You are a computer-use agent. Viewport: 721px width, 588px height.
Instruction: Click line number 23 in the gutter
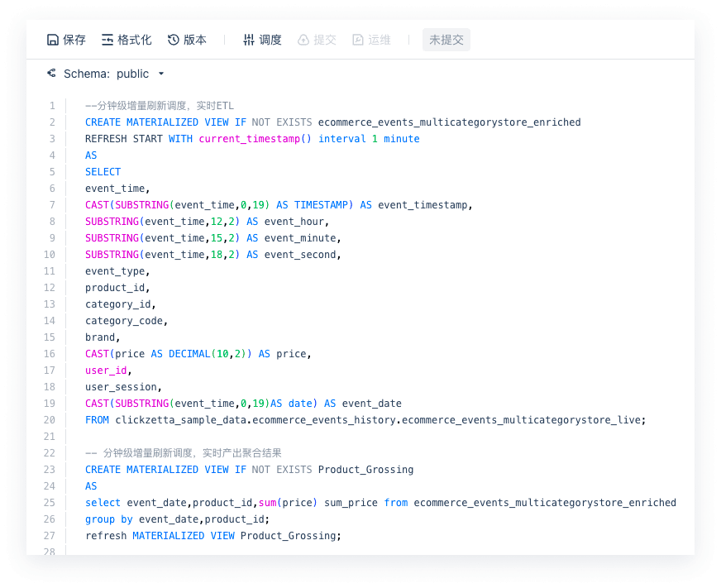tap(50, 470)
